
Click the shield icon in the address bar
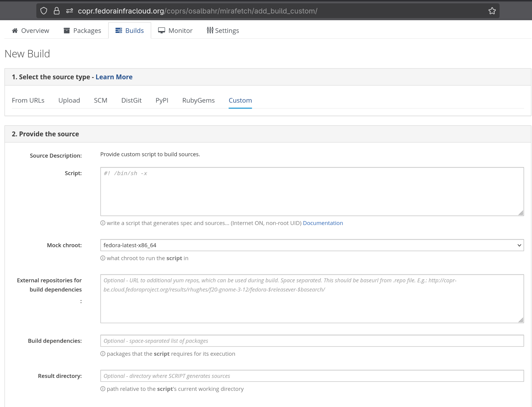pos(44,11)
